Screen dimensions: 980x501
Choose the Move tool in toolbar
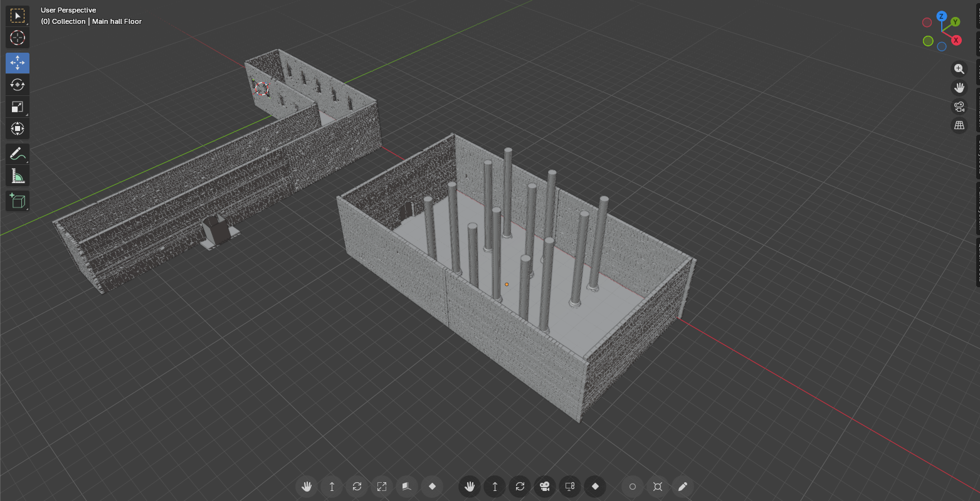[x=18, y=63]
